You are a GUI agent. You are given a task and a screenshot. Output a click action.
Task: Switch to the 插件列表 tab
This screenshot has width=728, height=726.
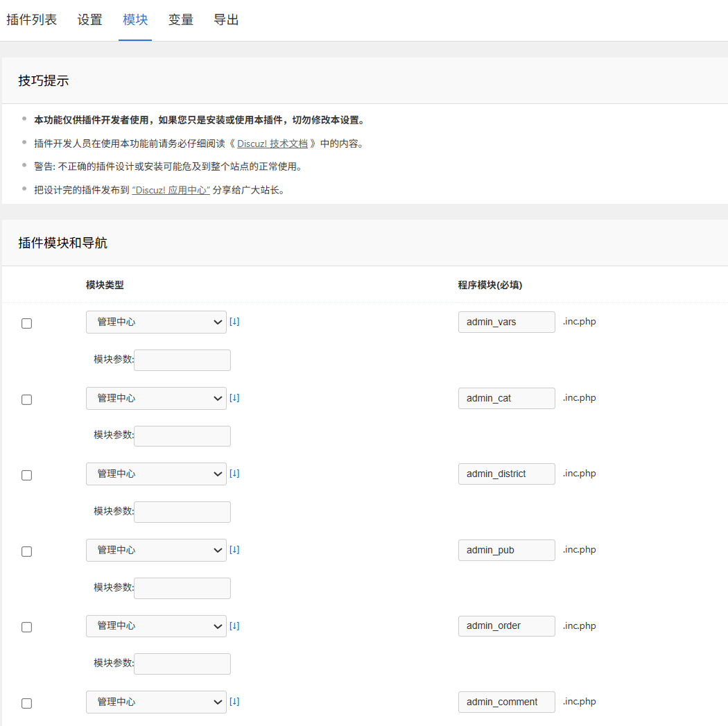point(32,20)
